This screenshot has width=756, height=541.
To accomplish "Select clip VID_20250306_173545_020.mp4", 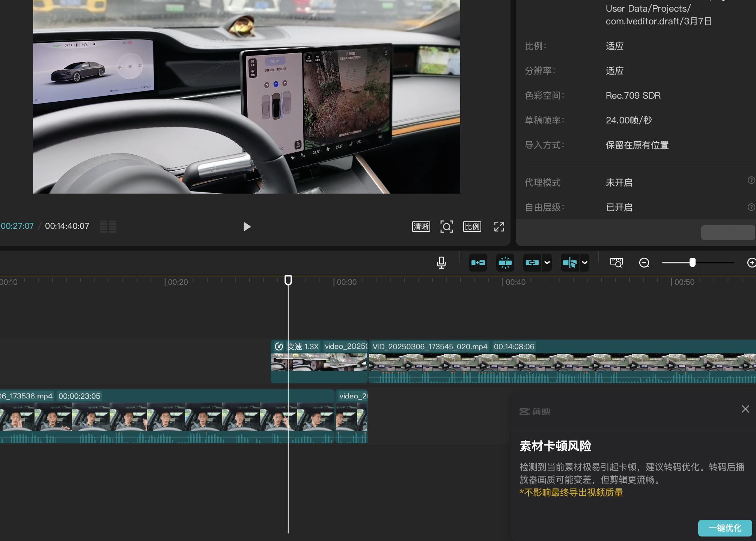I will pos(562,362).
